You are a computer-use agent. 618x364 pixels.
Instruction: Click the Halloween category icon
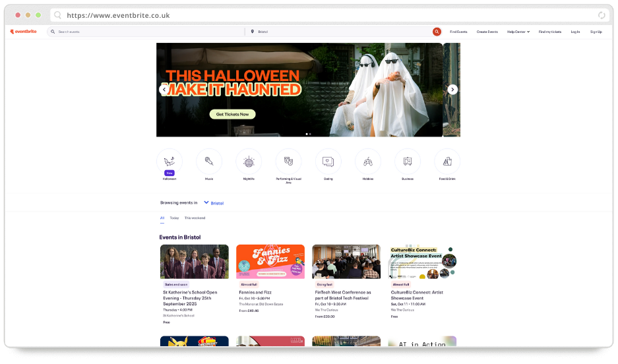pyautogui.click(x=170, y=161)
